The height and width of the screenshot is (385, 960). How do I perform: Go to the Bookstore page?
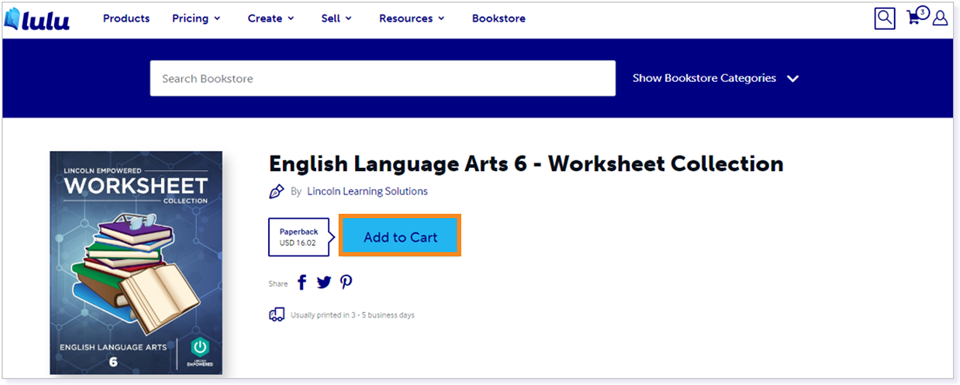pos(498,18)
